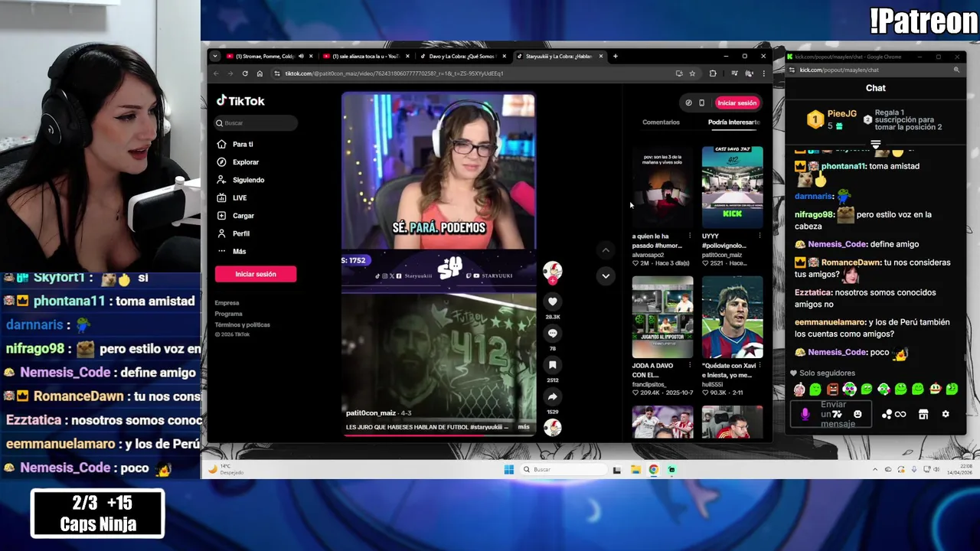Switch to 'Davo y La Cobra' tab
Viewport: 980px width, 551px height.
(x=462, y=56)
